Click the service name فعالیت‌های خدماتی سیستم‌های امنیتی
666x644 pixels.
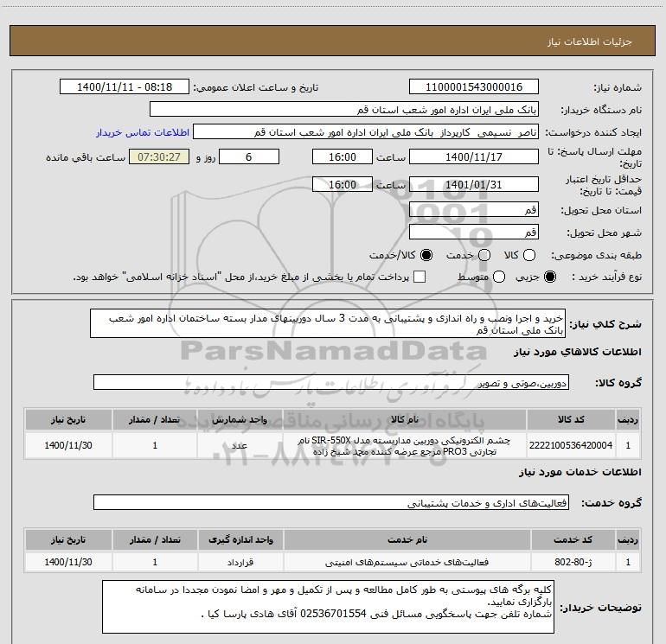click(x=407, y=562)
